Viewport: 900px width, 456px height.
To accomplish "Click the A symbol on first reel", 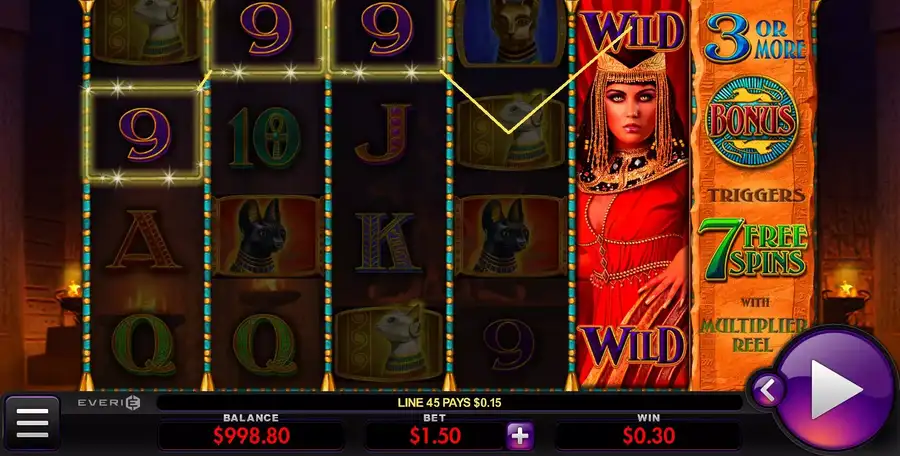I will coord(143,239).
